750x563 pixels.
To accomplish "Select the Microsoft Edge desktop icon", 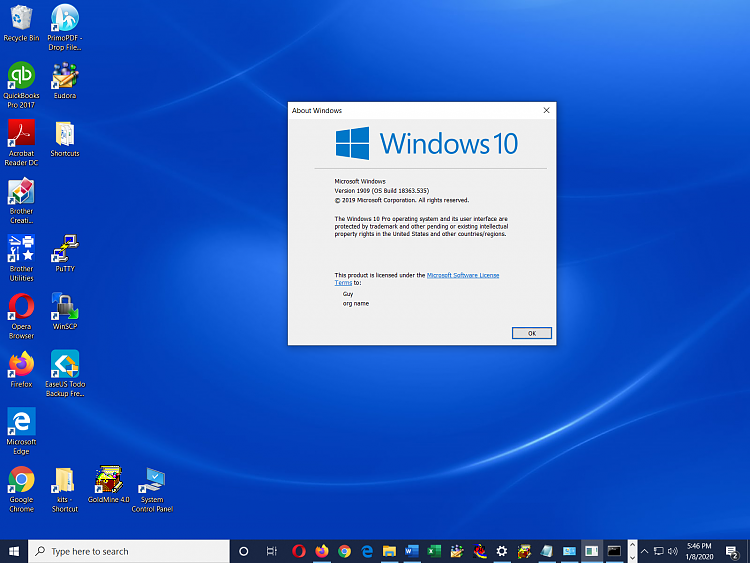I will coord(21,431).
